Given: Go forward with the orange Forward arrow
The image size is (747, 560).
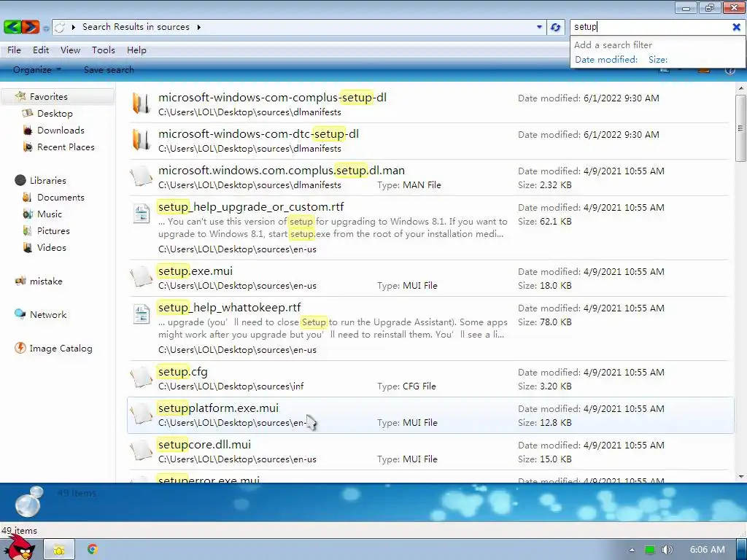Looking at the screenshot, I should pyautogui.click(x=31, y=27).
